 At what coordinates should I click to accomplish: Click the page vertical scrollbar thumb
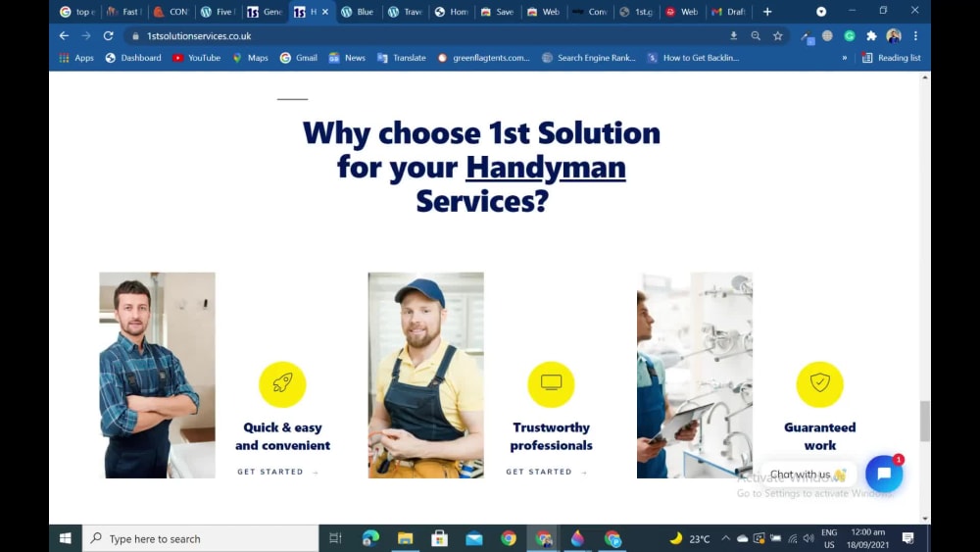924,421
